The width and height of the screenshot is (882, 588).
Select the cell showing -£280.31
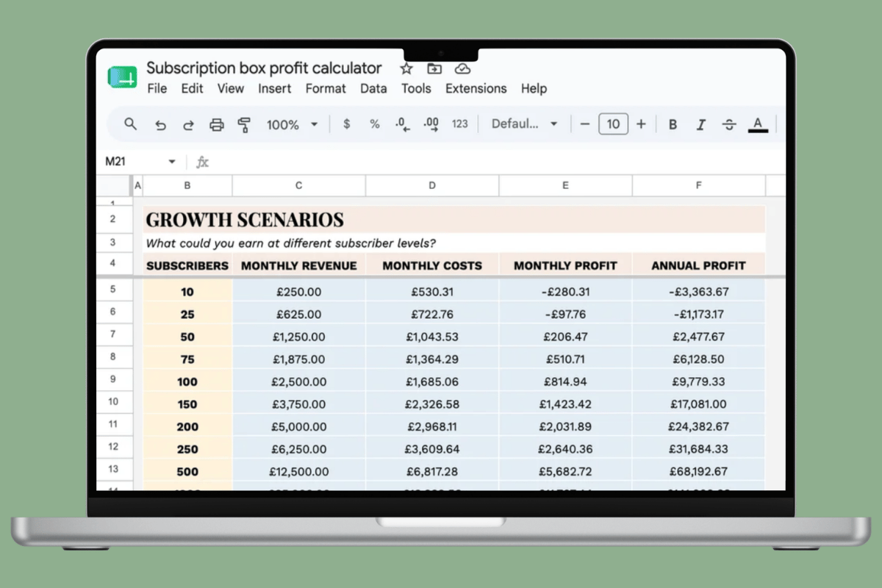pos(565,292)
